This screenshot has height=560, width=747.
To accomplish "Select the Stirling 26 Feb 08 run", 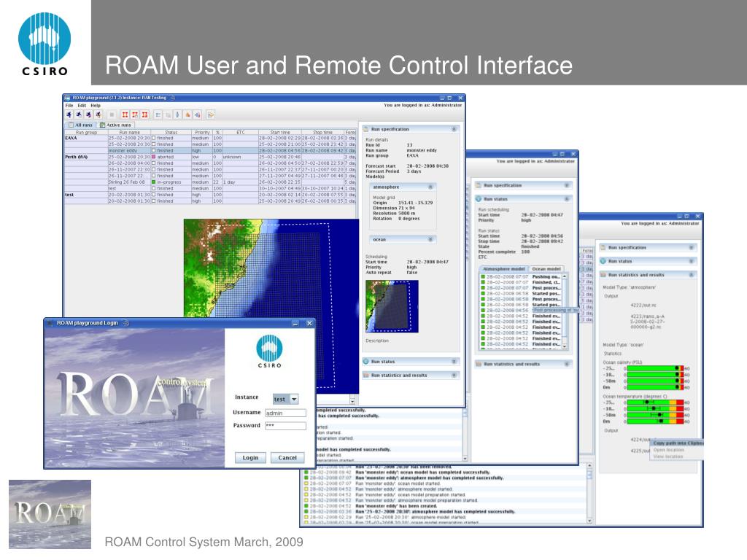I will 209,182.
